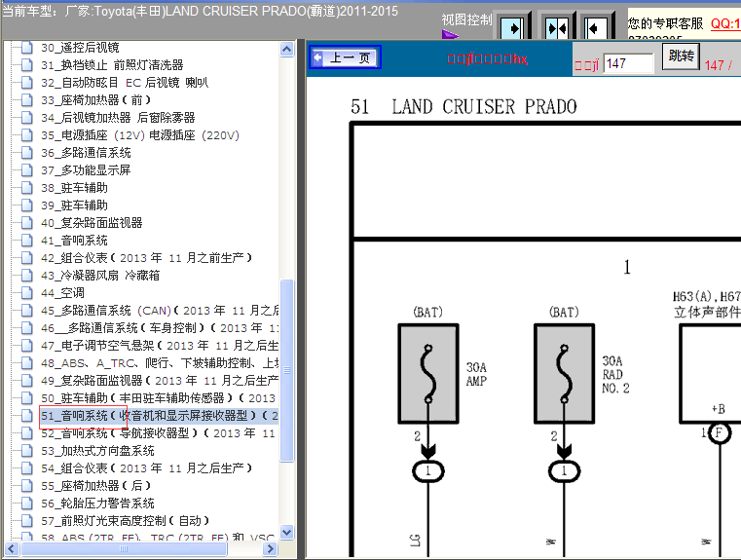Select 51_音响系统(收音机和显示屏接收器型)
This screenshot has height=560, width=741.
point(160,416)
